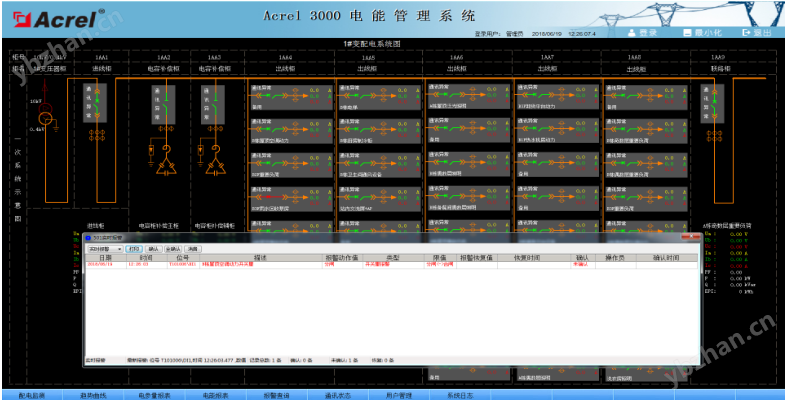Click the 1AA3 capacitor cabinet switch symbol

pyautogui.click(x=215, y=103)
